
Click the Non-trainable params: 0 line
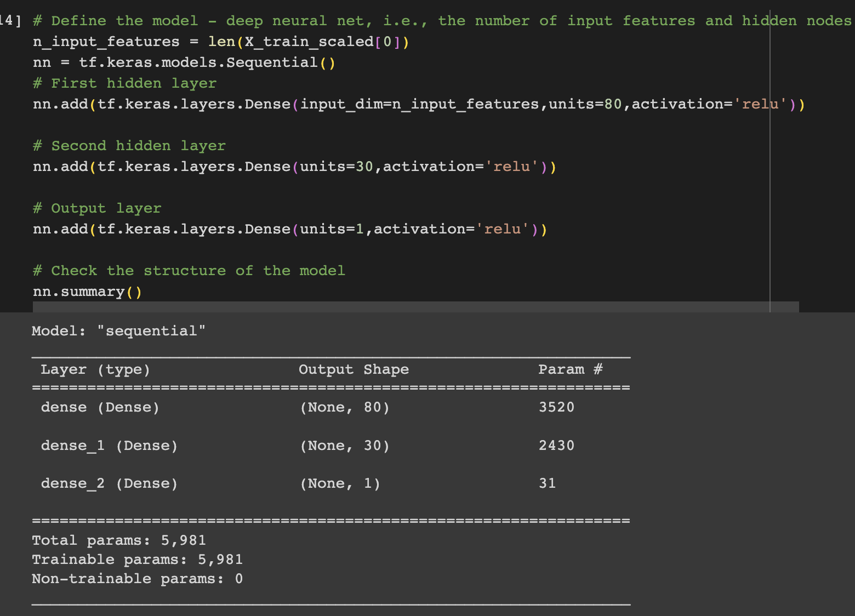(x=138, y=579)
